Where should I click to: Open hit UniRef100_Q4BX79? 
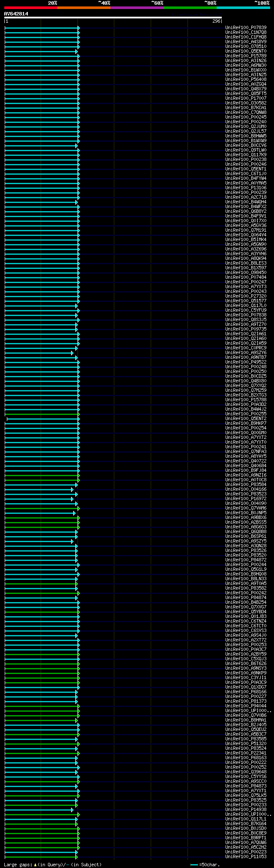pos(246,89)
